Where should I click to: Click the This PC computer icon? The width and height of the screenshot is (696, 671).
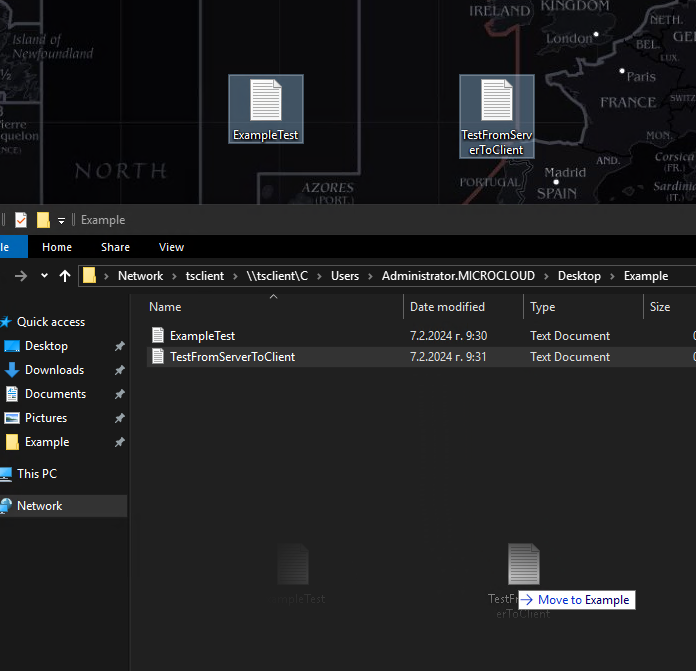point(5,474)
